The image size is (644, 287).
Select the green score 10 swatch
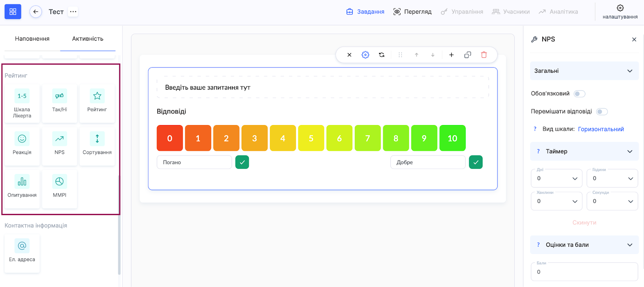tap(452, 138)
